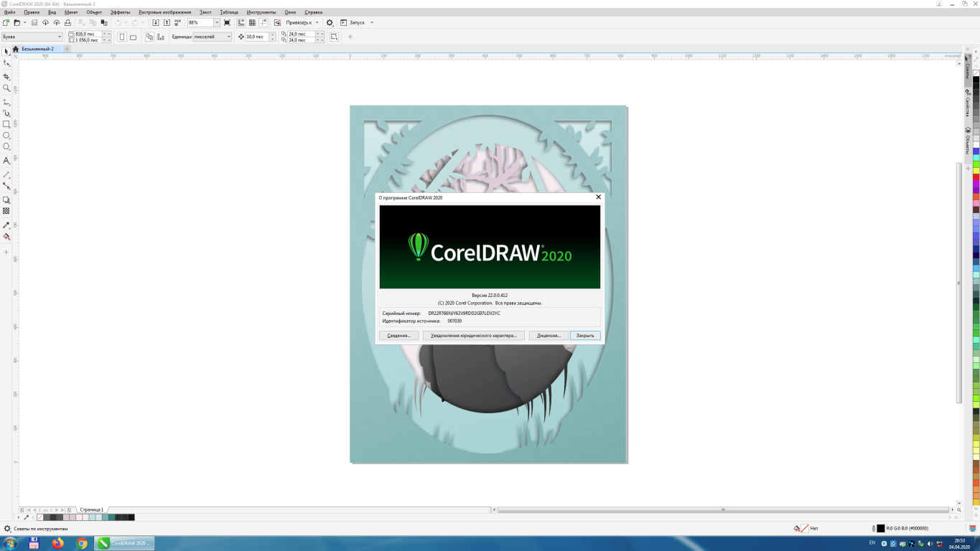Select the Zoom magnifier tool
Viewport: 980px width, 551px height.
coord(6,88)
